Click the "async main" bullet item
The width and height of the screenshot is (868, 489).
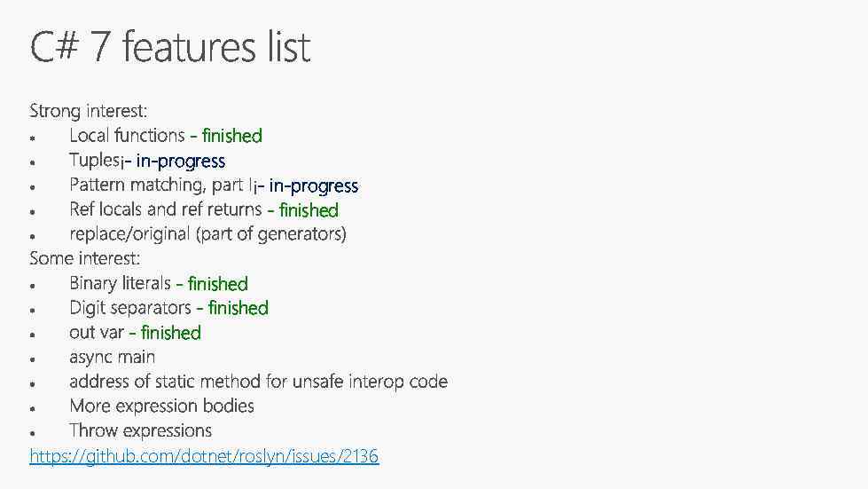point(112,357)
